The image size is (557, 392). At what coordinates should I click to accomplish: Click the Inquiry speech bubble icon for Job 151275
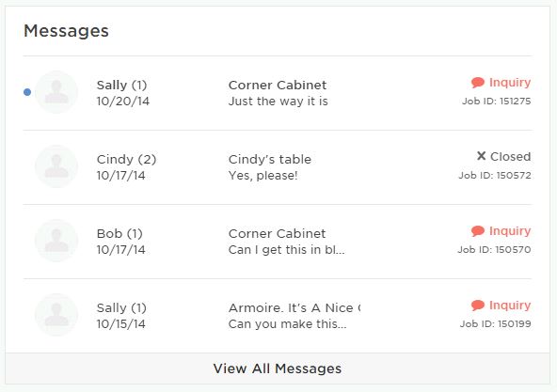coord(478,83)
